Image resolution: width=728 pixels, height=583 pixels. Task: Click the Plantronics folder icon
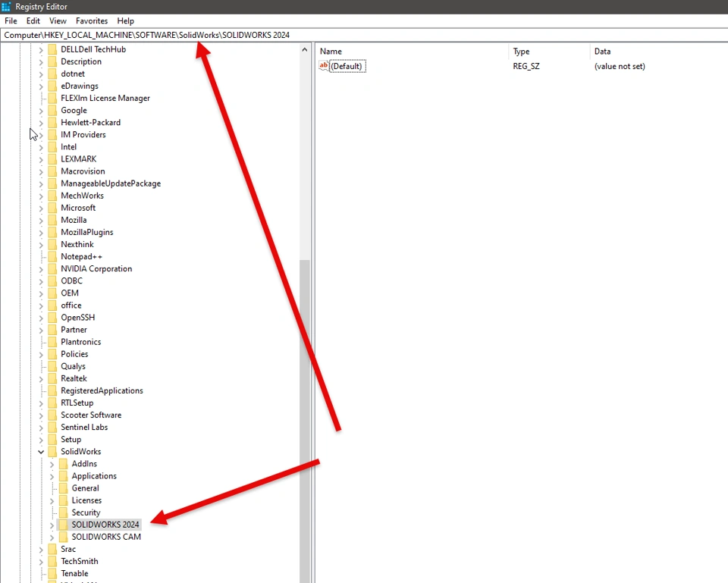[52, 342]
